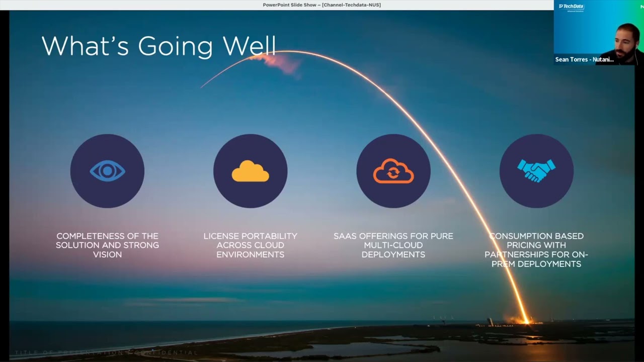Click the orange cloud sync SaaS icon
The image size is (644, 362).
click(393, 171)
